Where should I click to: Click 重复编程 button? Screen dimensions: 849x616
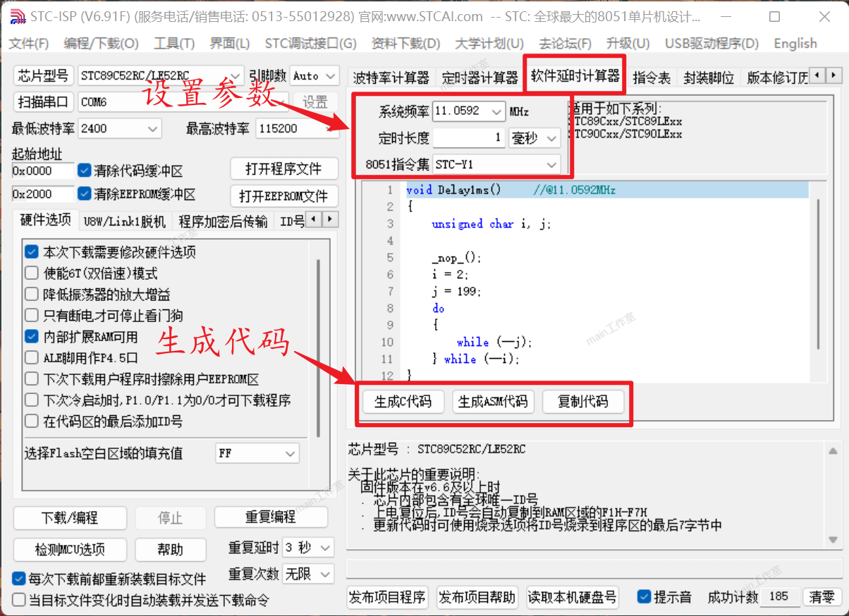coord(271,517)
